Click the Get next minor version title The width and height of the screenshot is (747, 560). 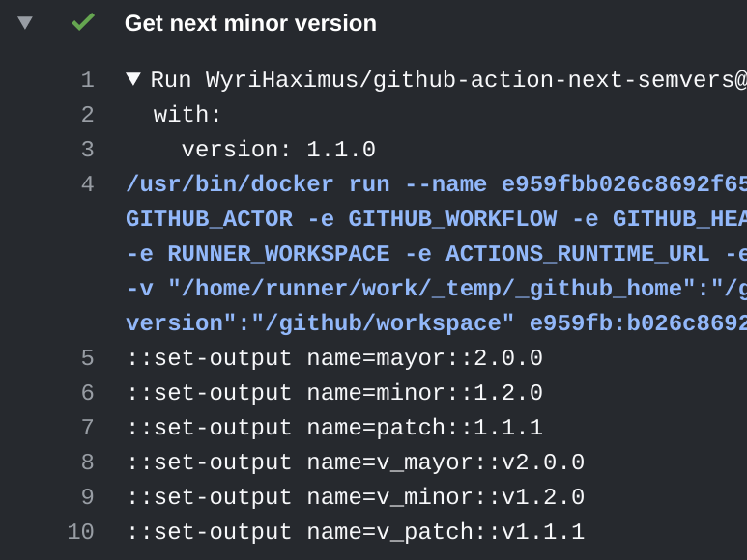click(x=250, y=23)
